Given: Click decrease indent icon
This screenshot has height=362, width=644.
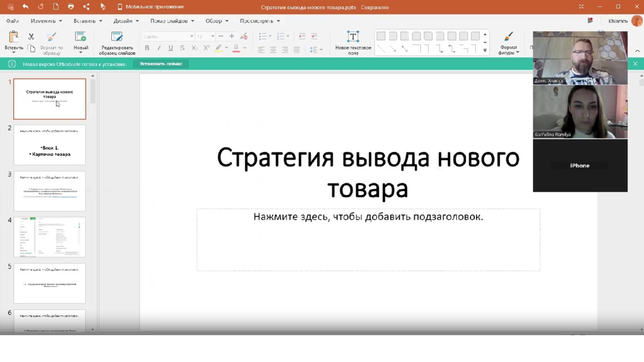Looking at the screenshot, I should [302, 36].
